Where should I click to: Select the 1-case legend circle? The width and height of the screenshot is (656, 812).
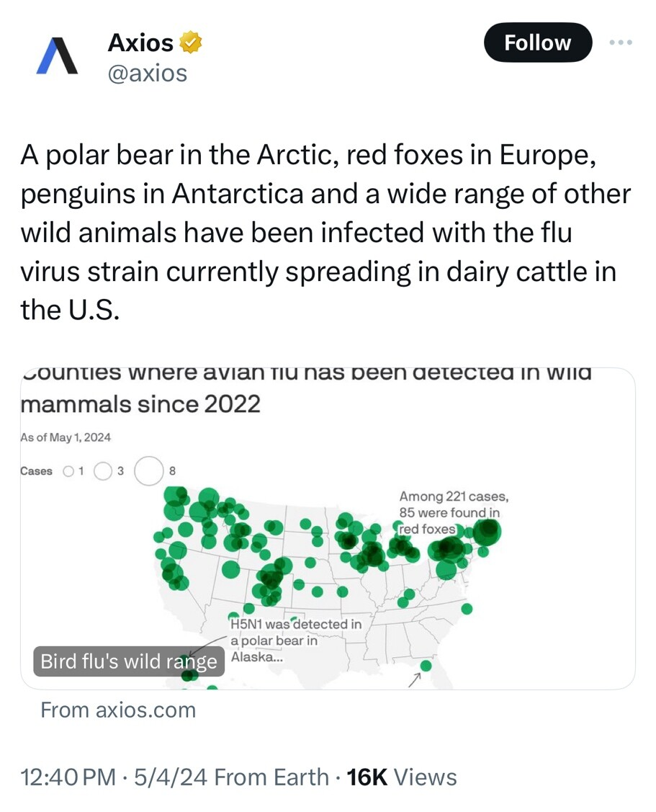click(68, 471)
